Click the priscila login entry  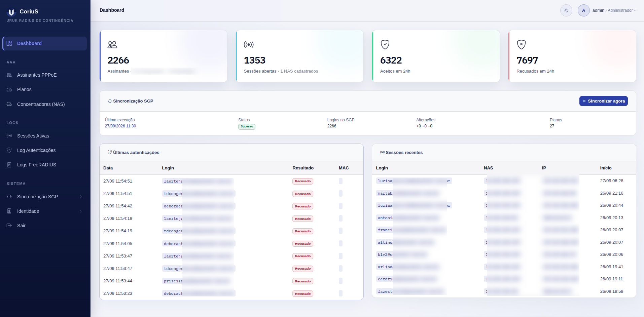(196, 281)
